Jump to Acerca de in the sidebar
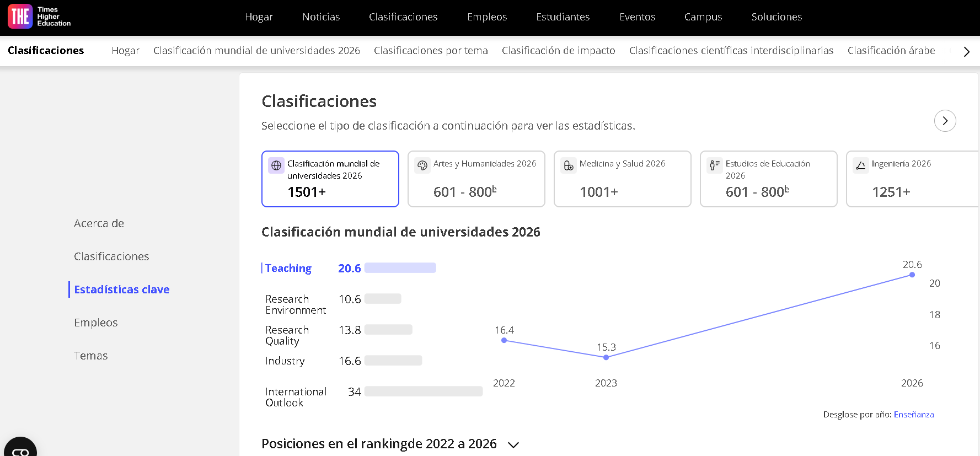Image resolution: width=980 pixels, height=456 pixels. click(99, 223)
